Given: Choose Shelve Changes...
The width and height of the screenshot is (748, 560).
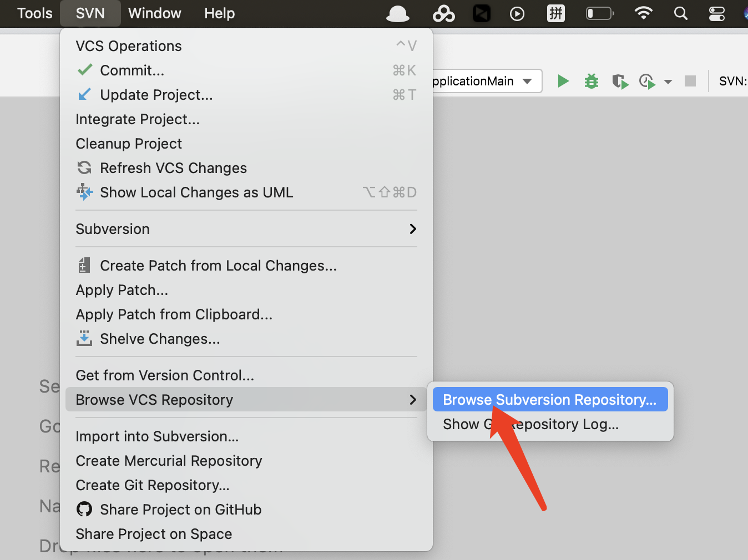Looking at the screenshot, I should 246,339.
